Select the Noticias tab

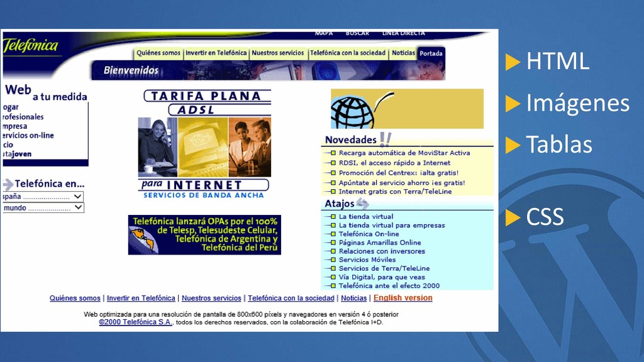click(x=403, y=53)
